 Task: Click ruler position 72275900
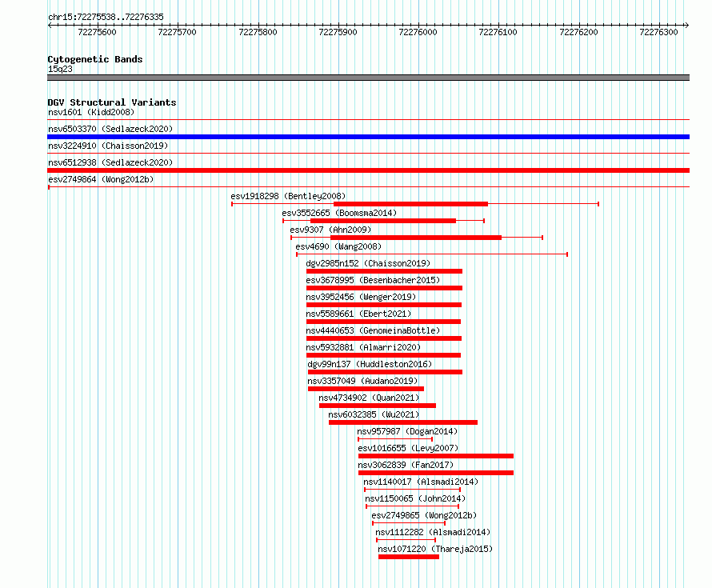click(x=338, y=32)
